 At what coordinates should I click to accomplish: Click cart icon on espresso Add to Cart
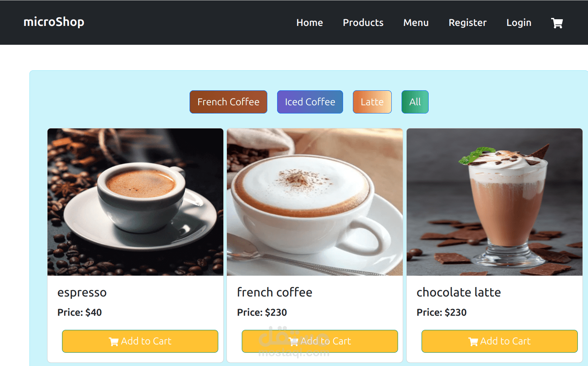point(114,342)
